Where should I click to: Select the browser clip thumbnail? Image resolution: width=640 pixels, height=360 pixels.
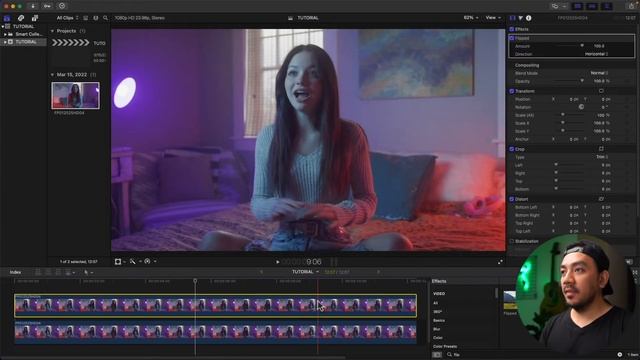(x=76, y=96)
